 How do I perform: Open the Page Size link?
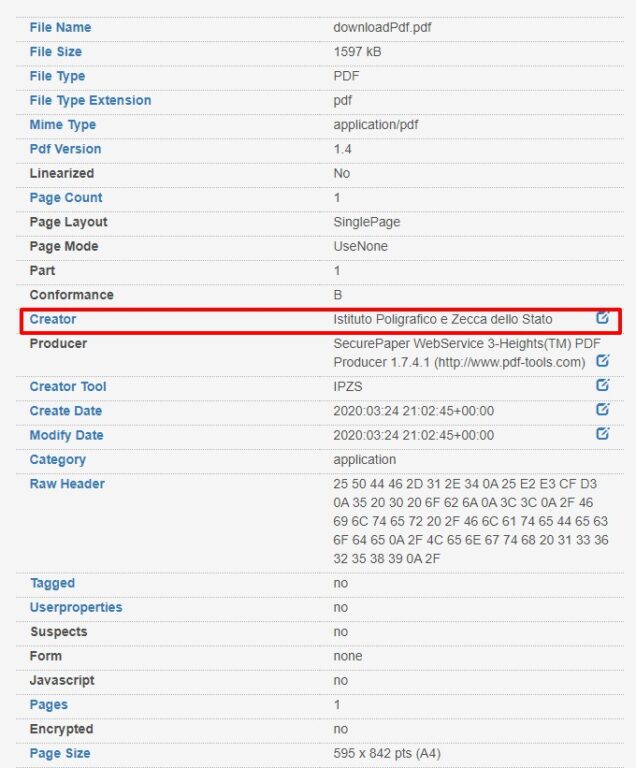(60, 753)
